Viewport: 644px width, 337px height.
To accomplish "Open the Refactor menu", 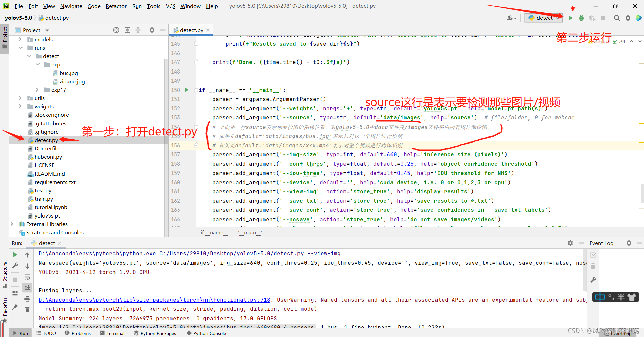I will pos(116,6).
